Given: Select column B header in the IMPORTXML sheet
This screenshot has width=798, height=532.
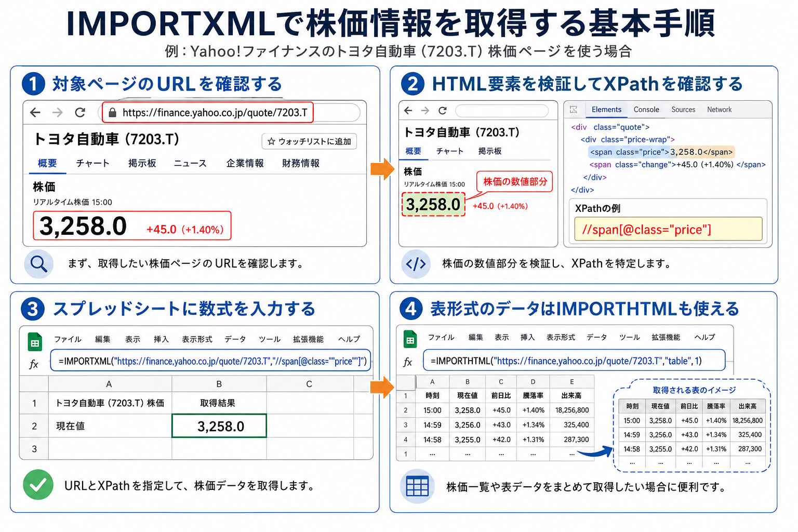Looking at the screenshot, I should (219, 384).
